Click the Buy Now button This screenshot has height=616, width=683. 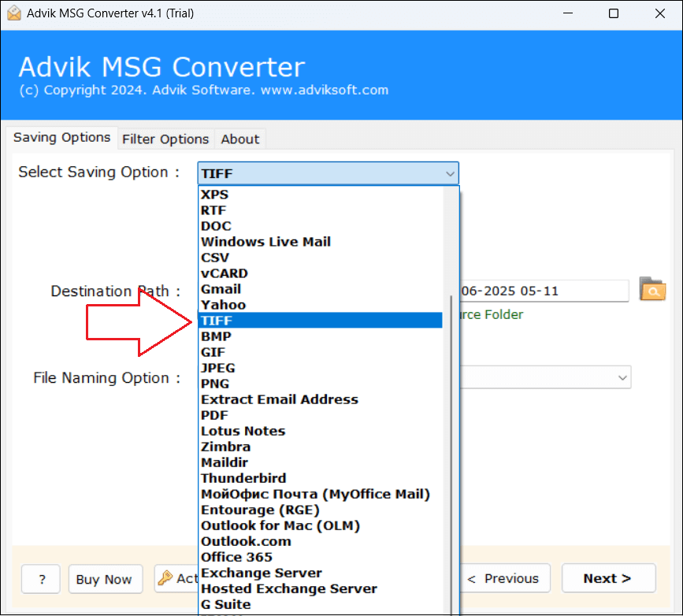pyautogui.click(x=106, y=579)
